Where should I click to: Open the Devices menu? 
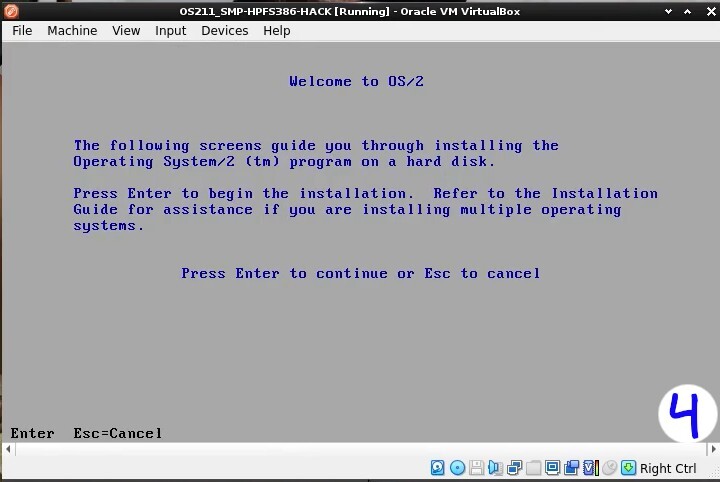pos(225,31)
